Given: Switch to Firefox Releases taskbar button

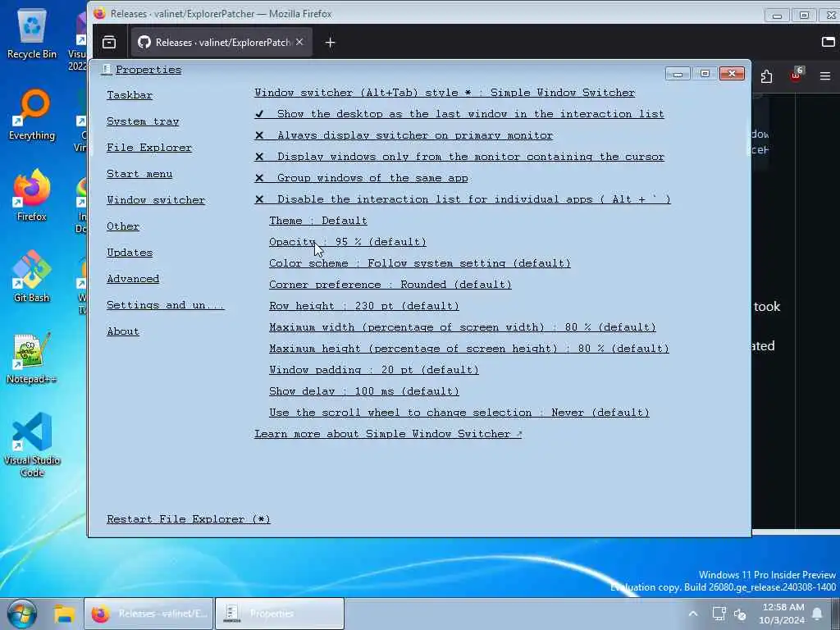Looking at the screenshot, I should 148,614.
